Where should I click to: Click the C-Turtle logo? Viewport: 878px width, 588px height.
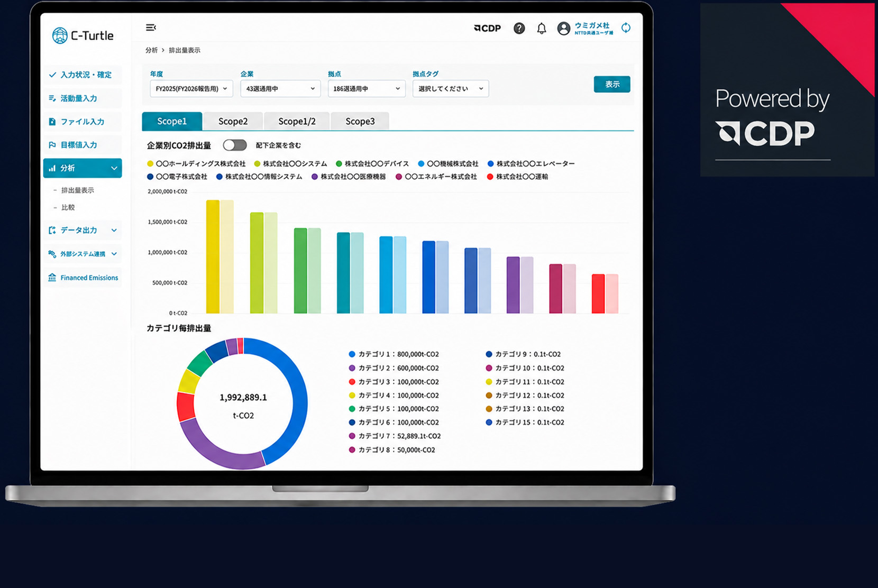click(x=83, y=35)
